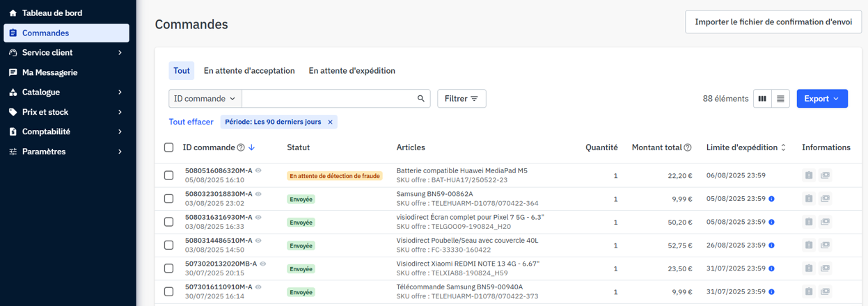
Task: Select checkbox for order 5073020132020MB-A
Action: (168, 268)
